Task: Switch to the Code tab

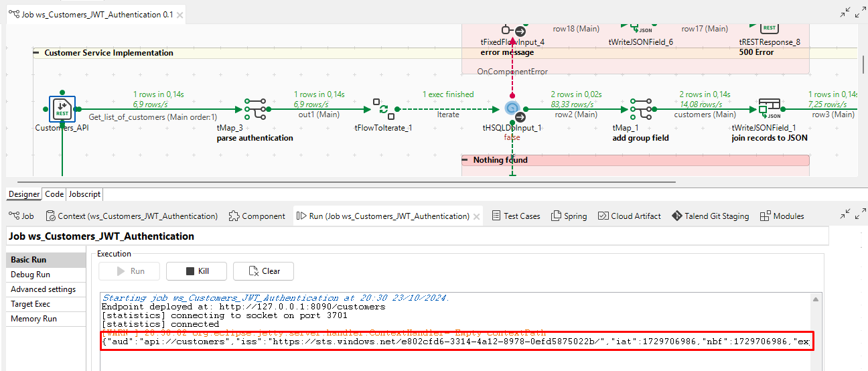Action: point(54,194)
